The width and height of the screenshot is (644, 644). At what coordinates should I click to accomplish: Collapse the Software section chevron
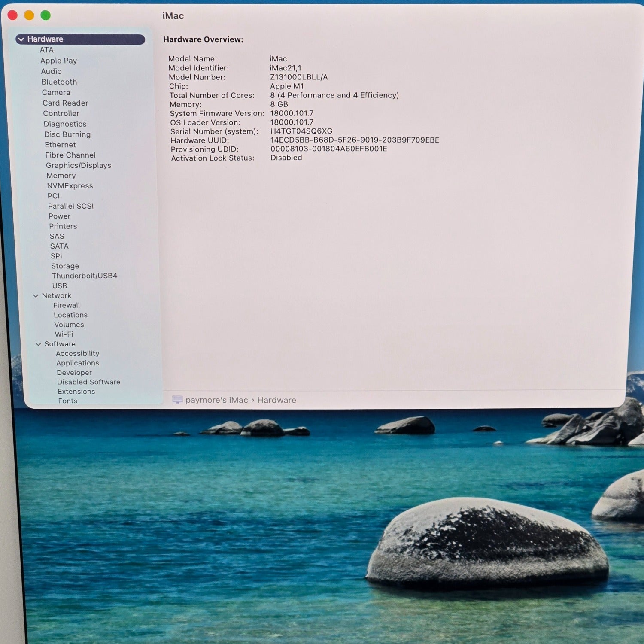[38, 344]
